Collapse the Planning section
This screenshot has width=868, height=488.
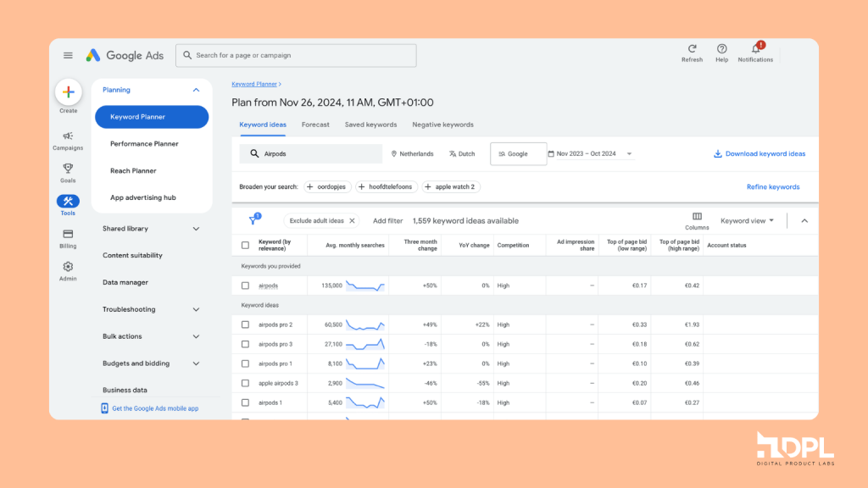(x=196, y=90)
